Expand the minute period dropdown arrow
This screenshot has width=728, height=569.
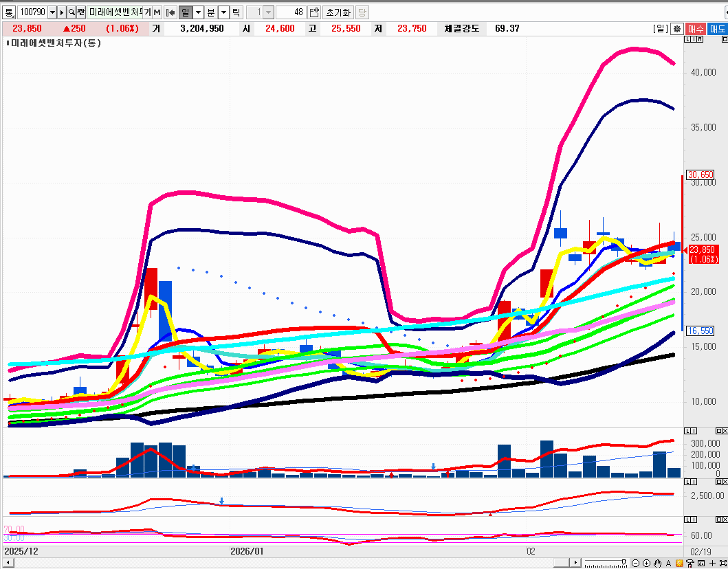pos(223,12)
